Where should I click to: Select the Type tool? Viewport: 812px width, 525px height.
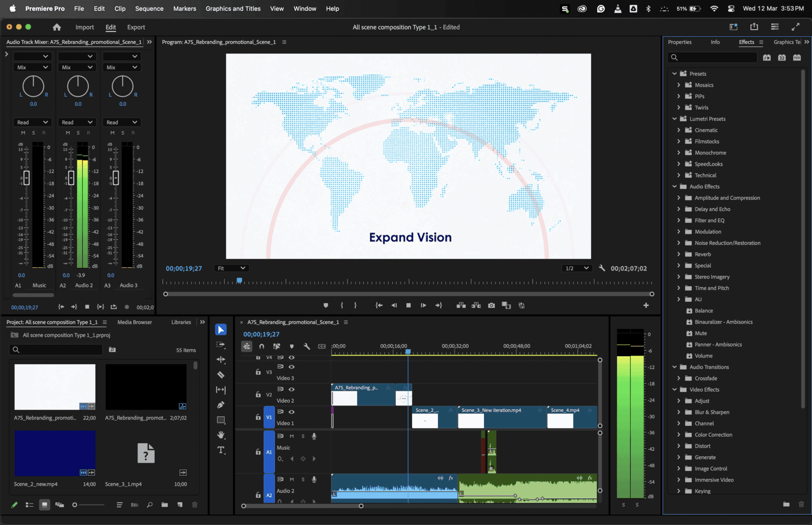point(221,450)
